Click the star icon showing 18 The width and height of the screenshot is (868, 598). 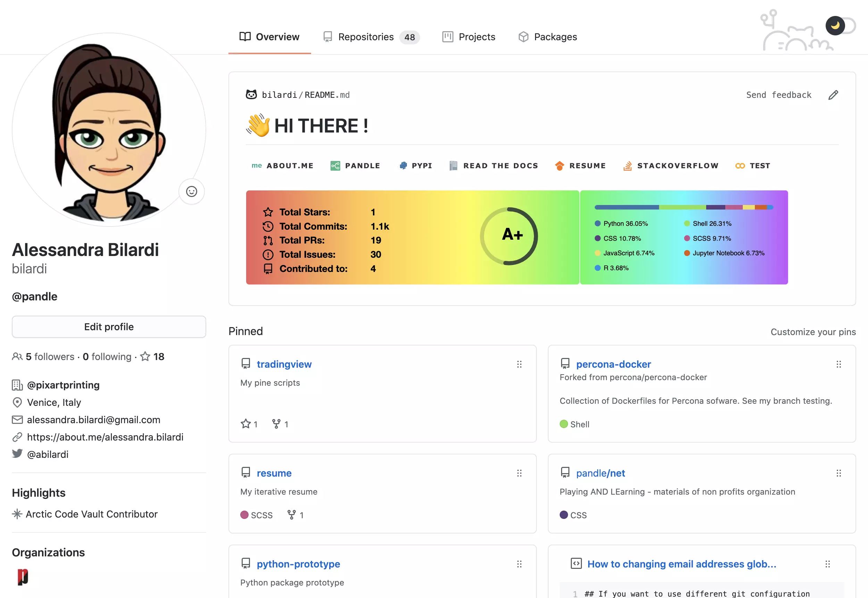(x=145, y=356)
